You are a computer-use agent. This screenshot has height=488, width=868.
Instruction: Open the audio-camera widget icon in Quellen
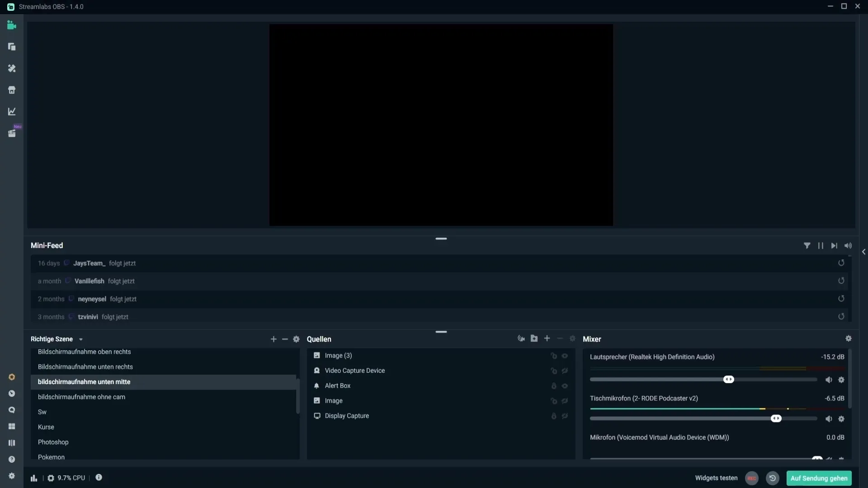coord(521,338)
